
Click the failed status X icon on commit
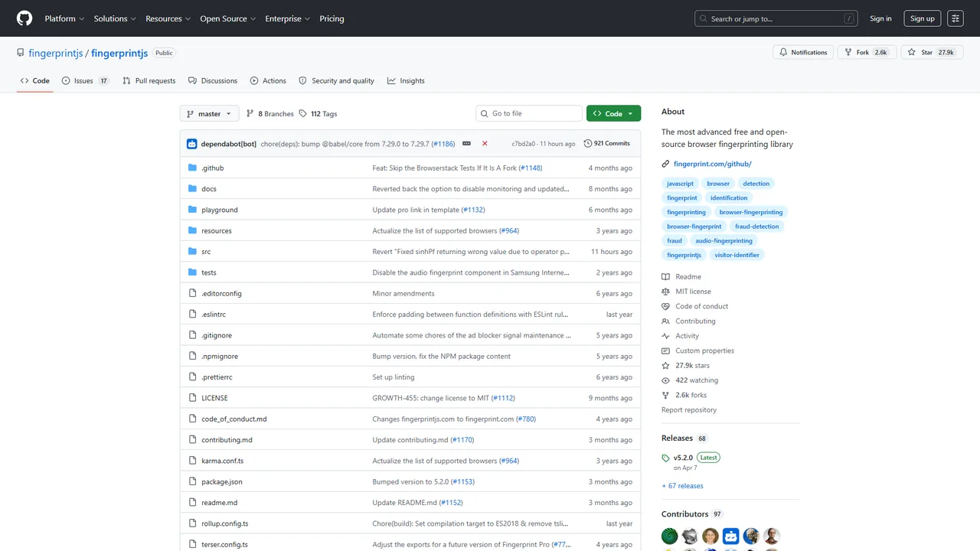[x=485, y=143]
